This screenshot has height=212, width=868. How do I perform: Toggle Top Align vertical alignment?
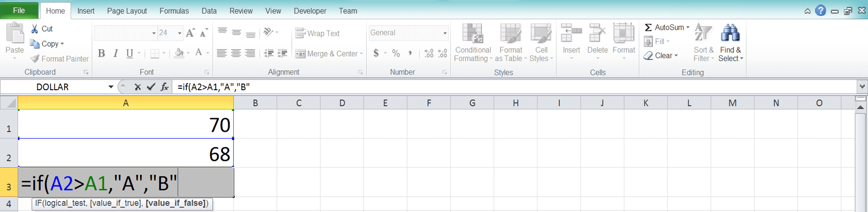[222, 32]
